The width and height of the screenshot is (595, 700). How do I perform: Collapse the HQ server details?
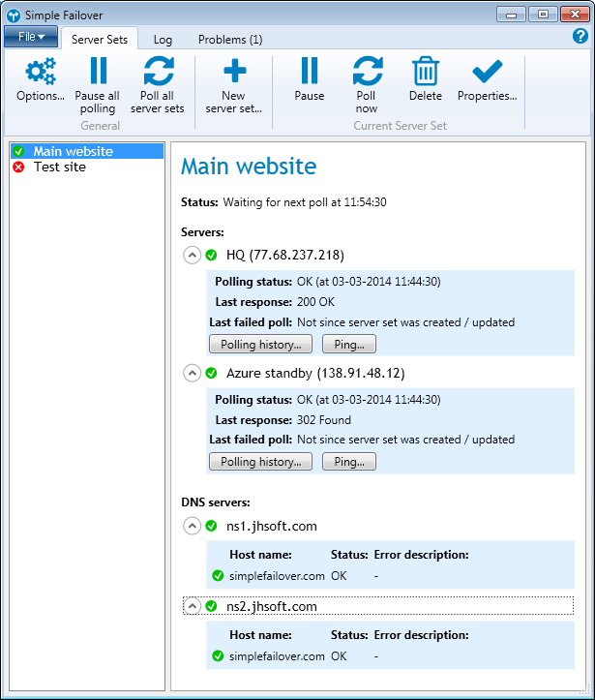click(192, 256)
